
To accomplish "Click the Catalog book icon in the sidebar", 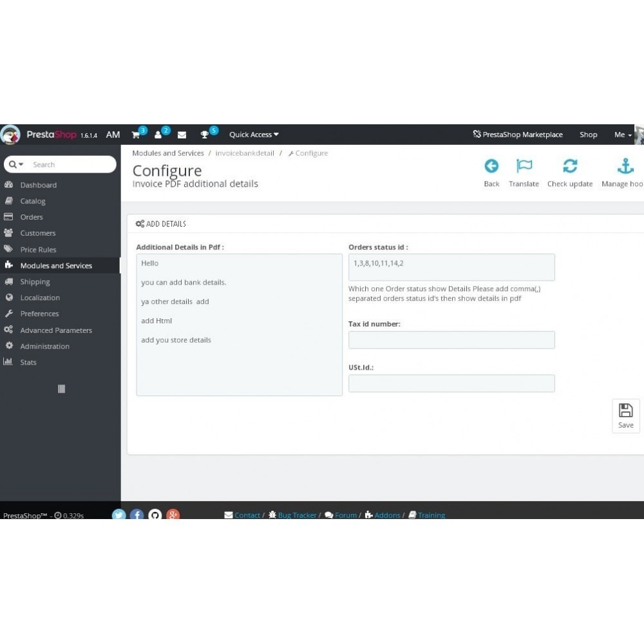I will [8, 200].
